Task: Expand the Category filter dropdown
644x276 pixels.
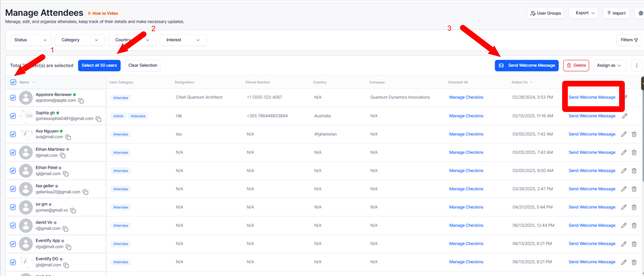Action: tap(80, 40)
